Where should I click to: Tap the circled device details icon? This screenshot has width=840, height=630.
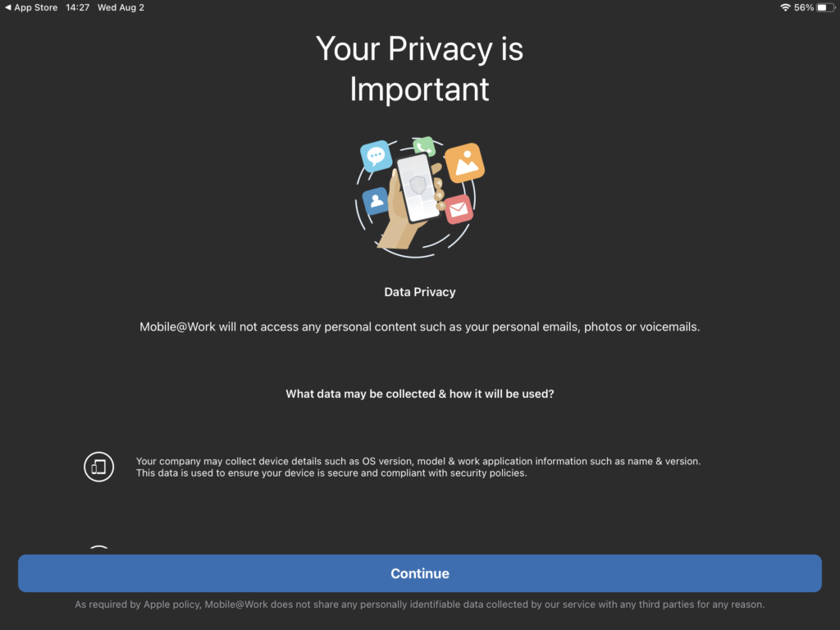[98, 467]
